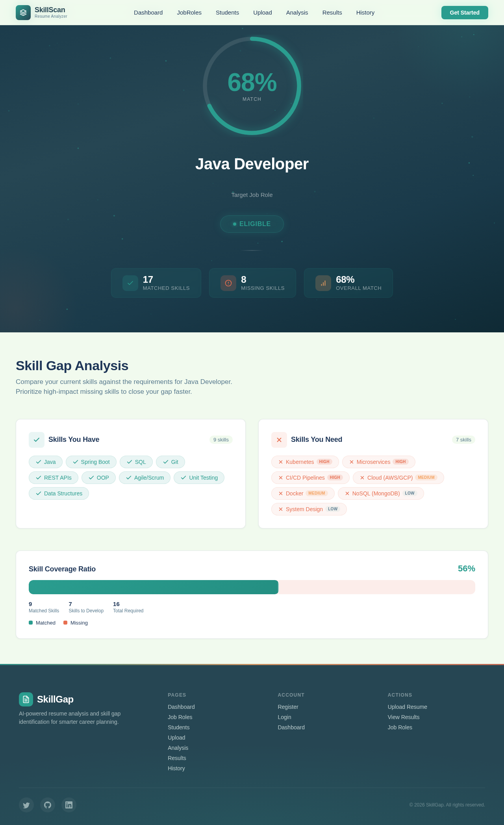Click the Skill Coverage Ratio progress bar

tap(252, 587)
